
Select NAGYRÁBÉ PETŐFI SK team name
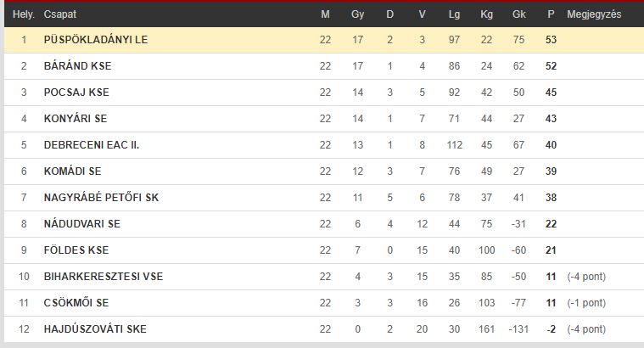pyautogui.click(x=102, y=197)
